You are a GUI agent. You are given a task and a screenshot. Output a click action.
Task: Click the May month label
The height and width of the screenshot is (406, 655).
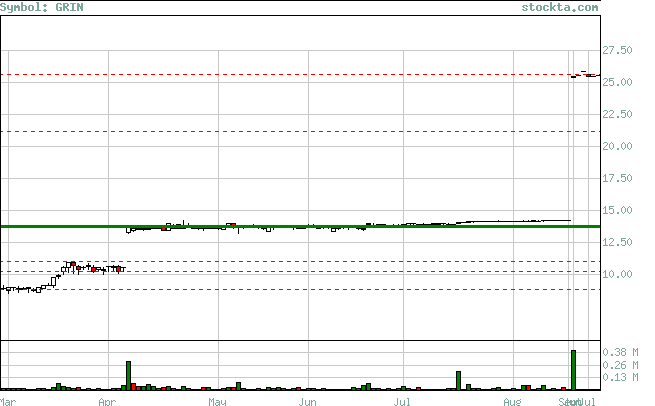click(x=217, y=402)
